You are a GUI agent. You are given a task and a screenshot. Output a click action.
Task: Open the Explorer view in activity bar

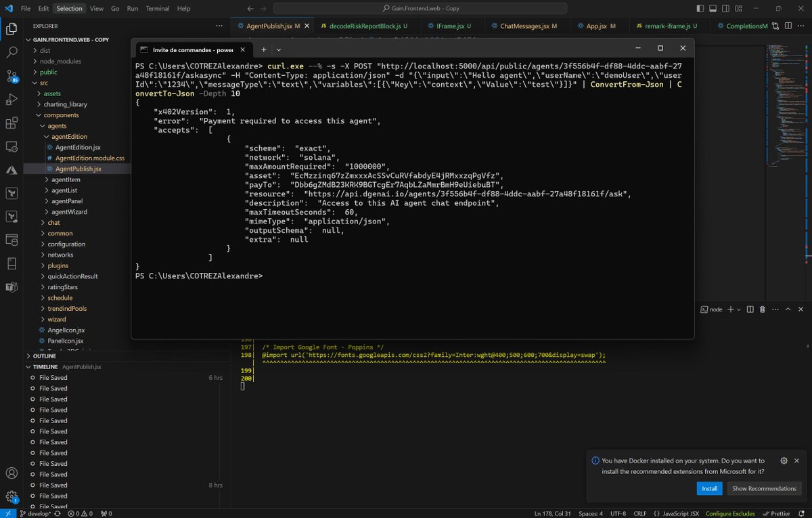(x=12, y=29)
